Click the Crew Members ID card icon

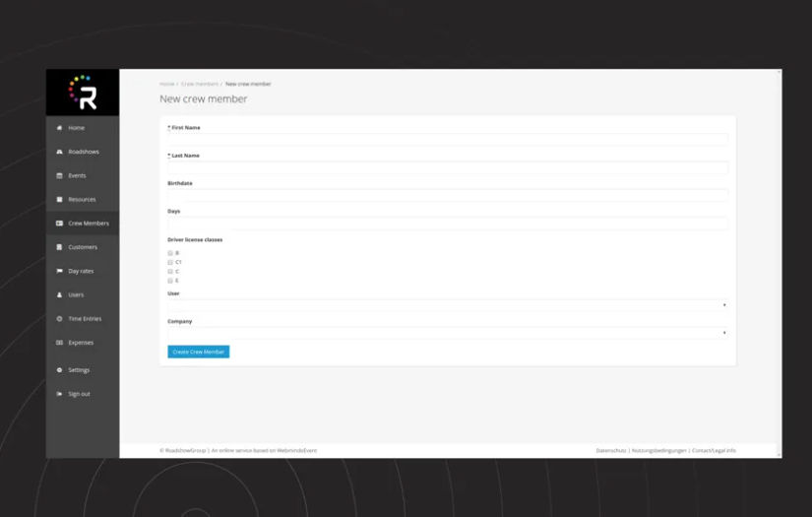59,224
